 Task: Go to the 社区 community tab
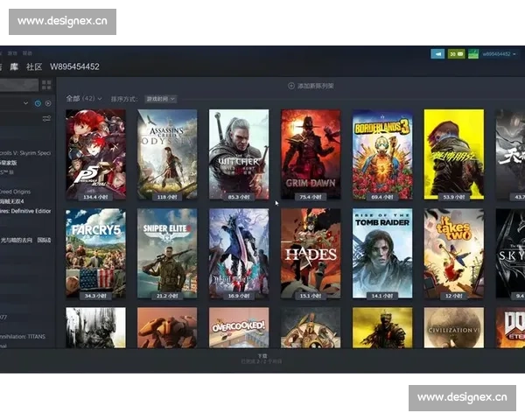point(34,66)
